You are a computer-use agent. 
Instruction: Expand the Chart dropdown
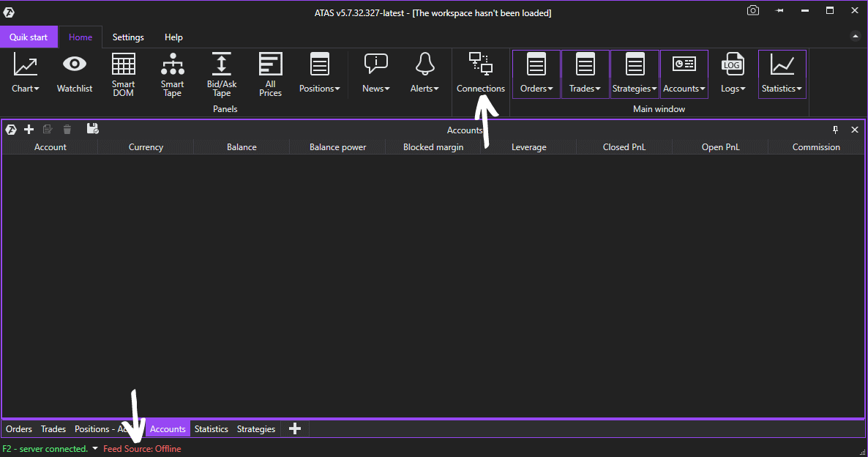[26, 74]
